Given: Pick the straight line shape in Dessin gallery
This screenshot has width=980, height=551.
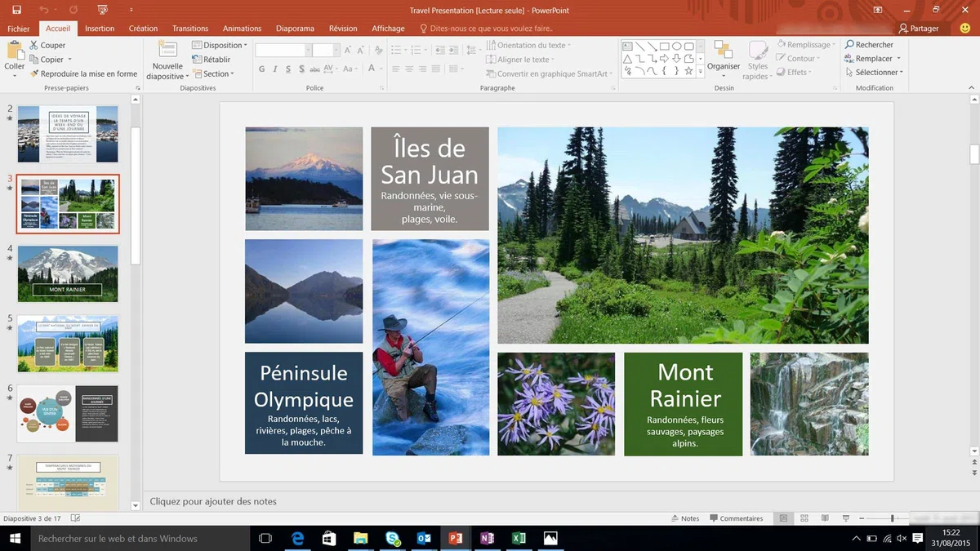Looking at the screenshot, I should [639, 47].
